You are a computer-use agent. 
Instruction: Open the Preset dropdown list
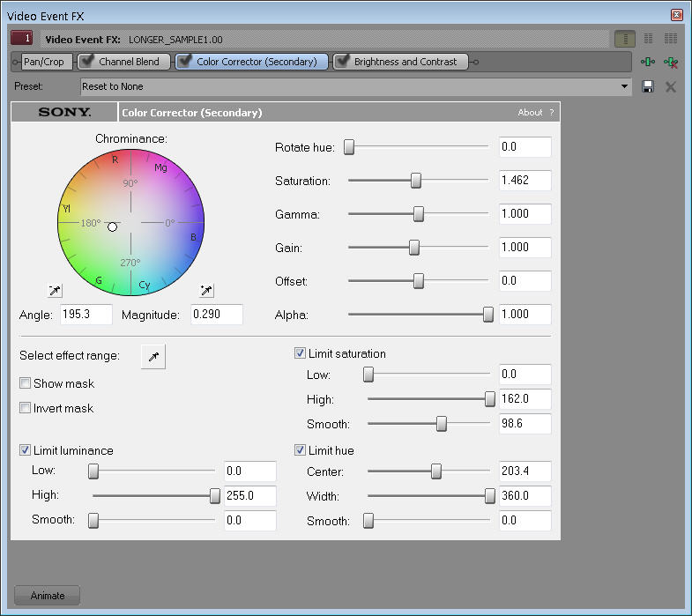[625, 86]
